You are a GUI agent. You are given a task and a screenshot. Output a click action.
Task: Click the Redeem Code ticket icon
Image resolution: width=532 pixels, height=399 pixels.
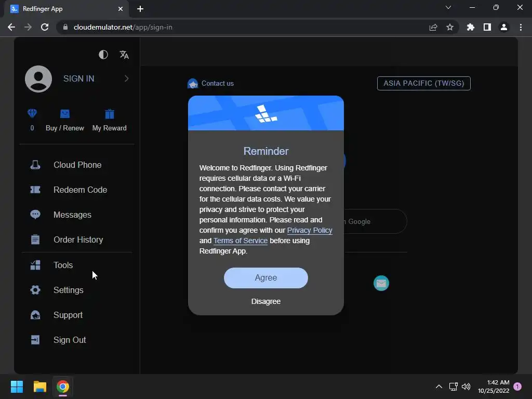pyautogui.click(x=35, y=190)
